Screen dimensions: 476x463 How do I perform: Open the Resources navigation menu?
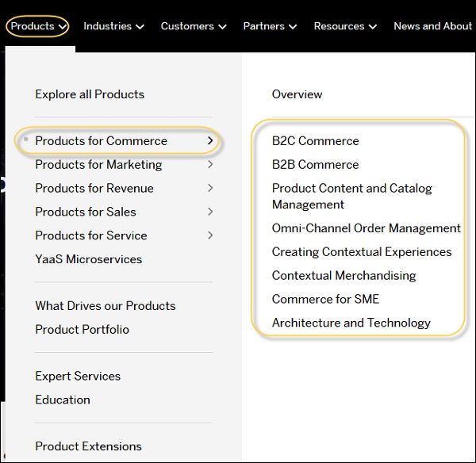(x=344, y=26)
